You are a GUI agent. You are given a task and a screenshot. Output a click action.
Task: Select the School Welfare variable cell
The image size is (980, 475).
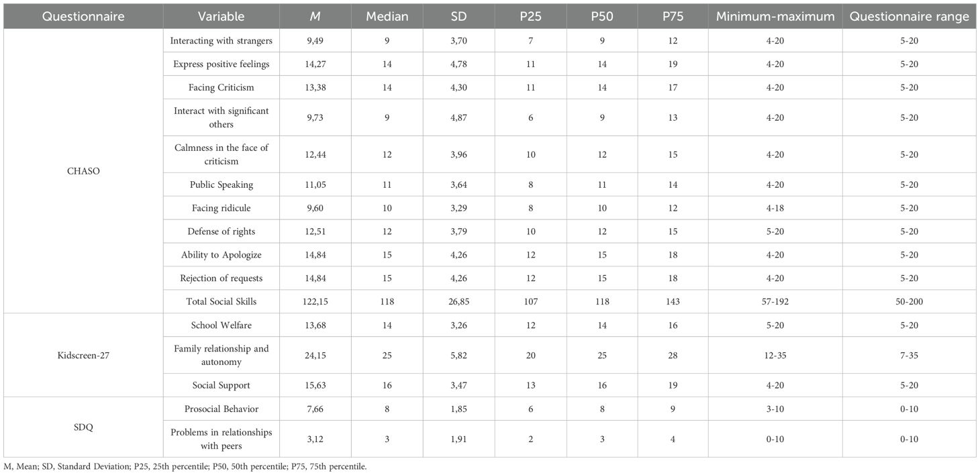221,325
